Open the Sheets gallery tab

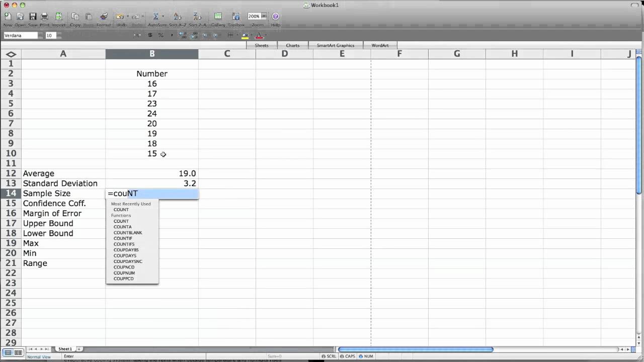pos(262,45)
